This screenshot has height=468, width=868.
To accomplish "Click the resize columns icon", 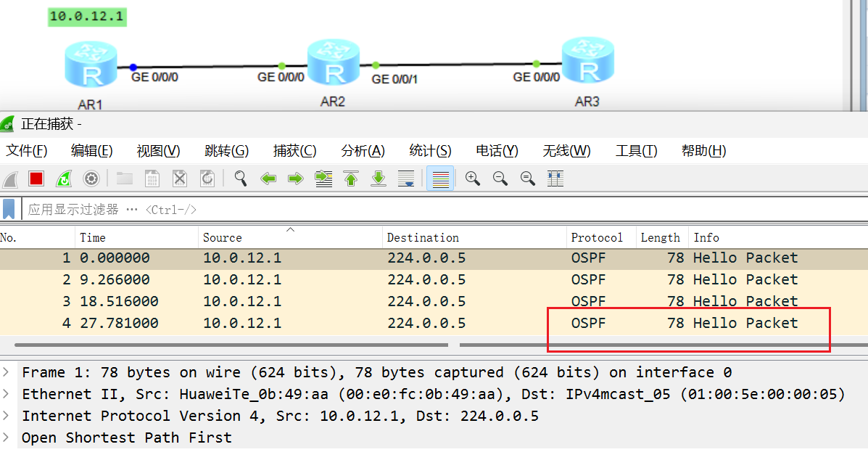I will 555,178.
